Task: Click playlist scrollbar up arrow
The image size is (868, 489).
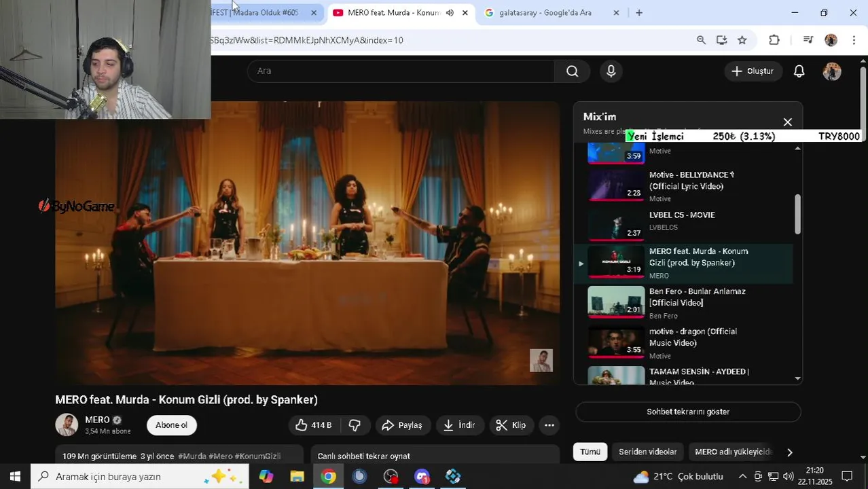Action: point(797,148)
